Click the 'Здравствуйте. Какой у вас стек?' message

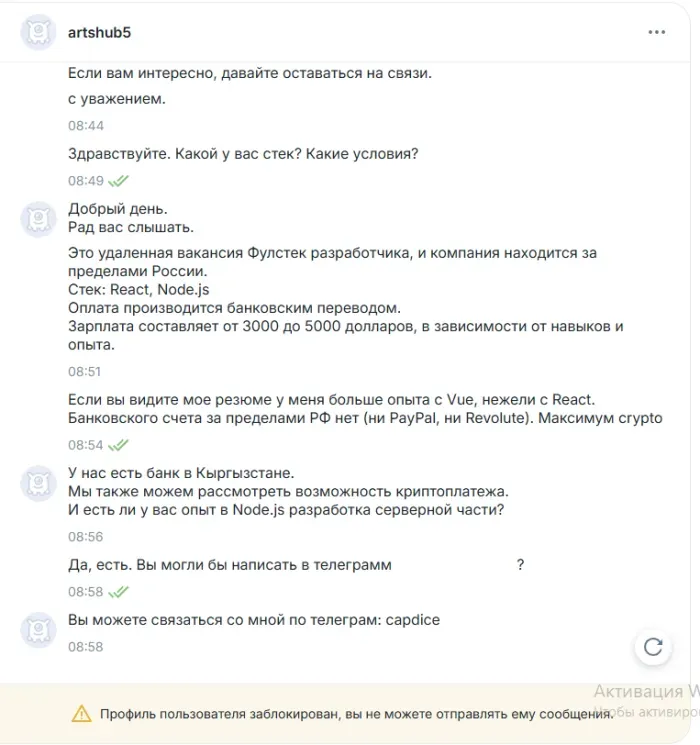[243, 154]
